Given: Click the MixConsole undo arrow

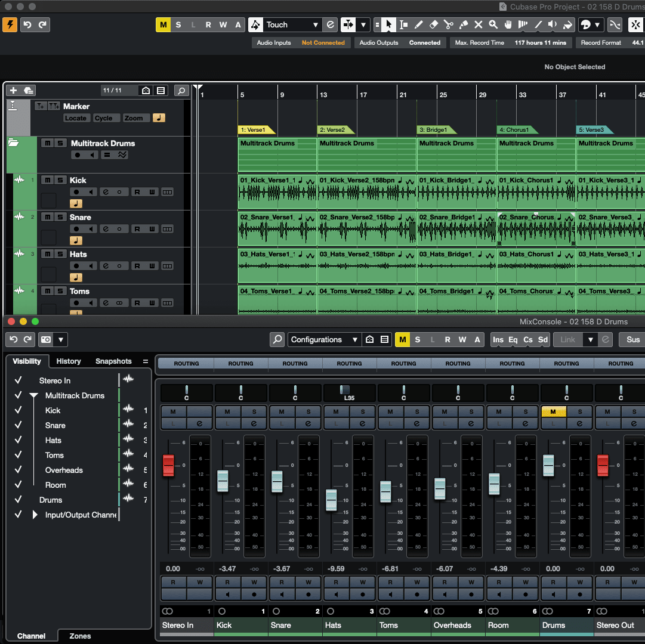Looking at the screenshot, I should (x=14, y=340).
